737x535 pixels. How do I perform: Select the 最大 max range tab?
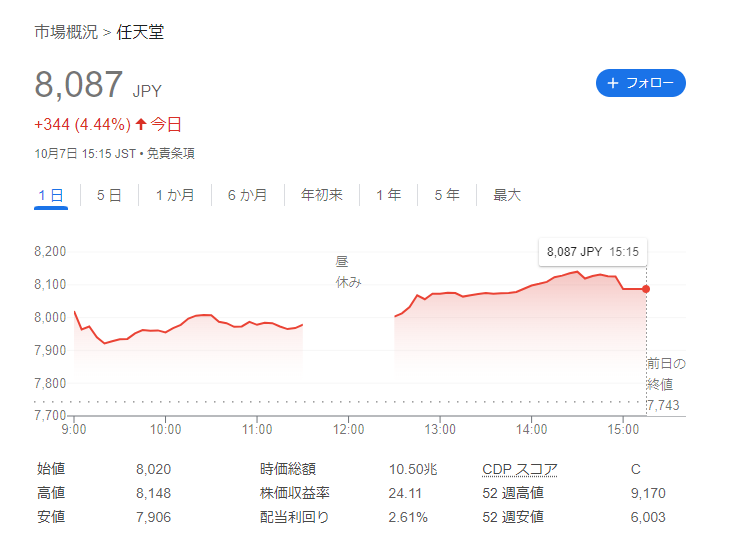507,195
